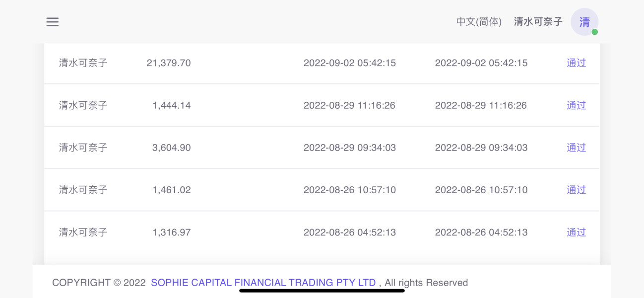Click 通过 link for 1,461.02 row

577,190
